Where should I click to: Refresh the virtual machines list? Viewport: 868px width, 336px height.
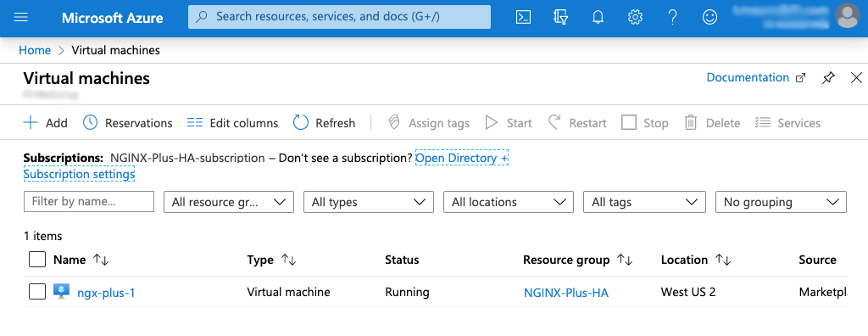(x=324, y=122)
